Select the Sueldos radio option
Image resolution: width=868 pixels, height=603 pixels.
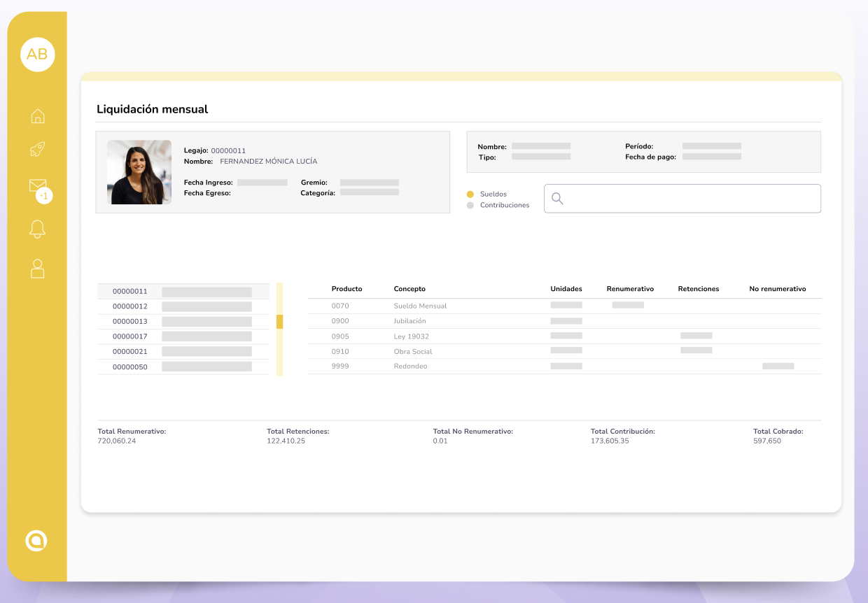pyautogui.click(x=470, y=194)
